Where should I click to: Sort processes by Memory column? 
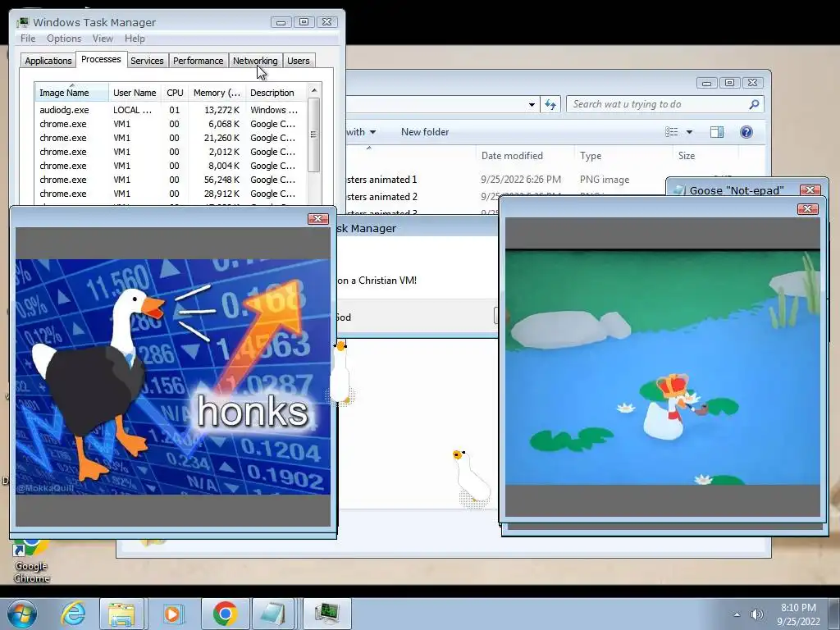tap(217, 93)
